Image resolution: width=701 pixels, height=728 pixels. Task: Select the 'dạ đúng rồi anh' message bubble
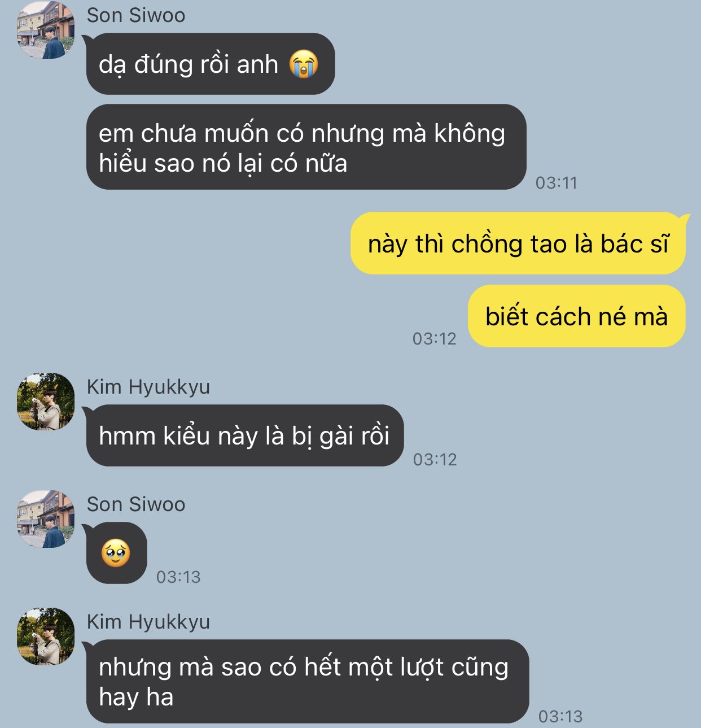[211, 64]
